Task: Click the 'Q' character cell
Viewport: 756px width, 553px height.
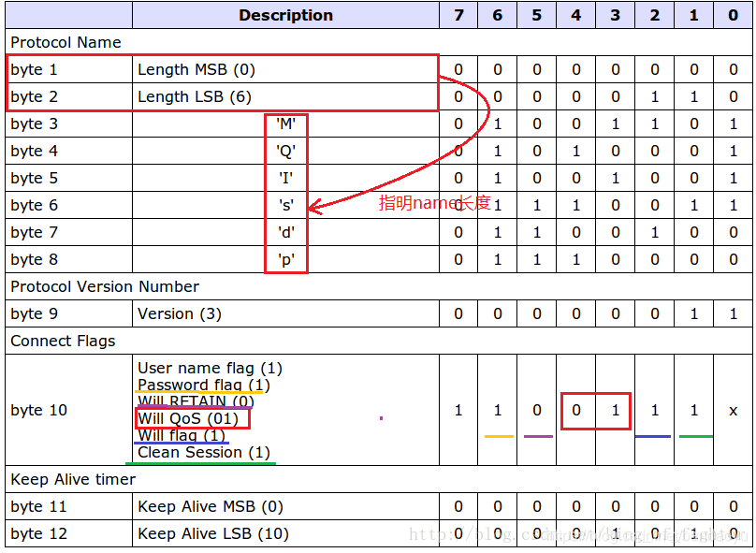Action: [286, 151]
